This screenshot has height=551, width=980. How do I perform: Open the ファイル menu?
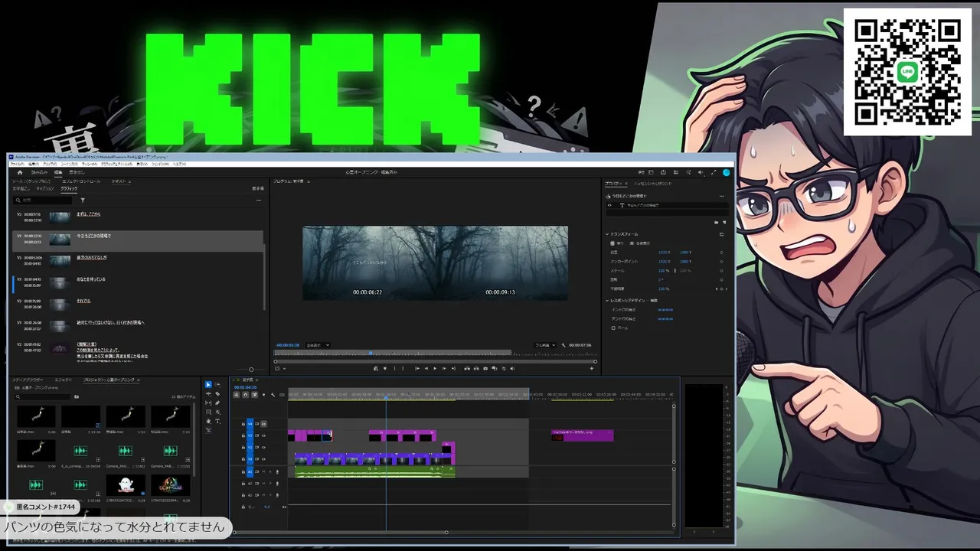tap(17, 164)
